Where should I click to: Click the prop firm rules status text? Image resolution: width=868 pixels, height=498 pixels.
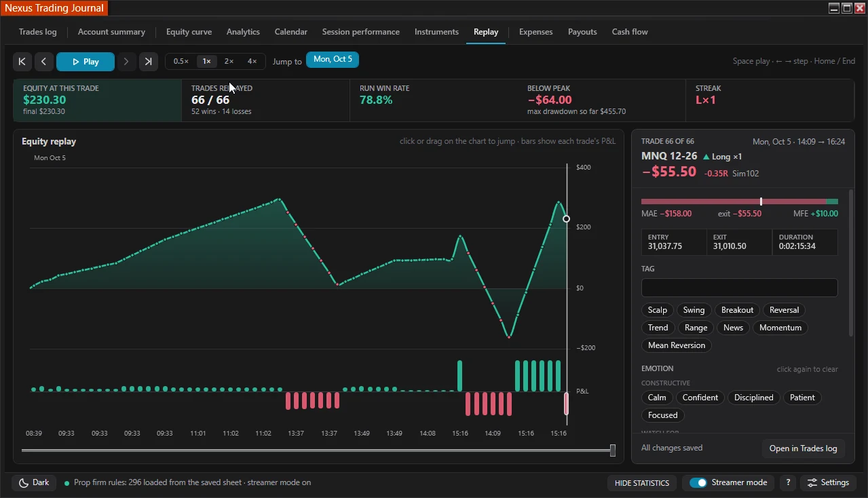(x=192, y=483)
